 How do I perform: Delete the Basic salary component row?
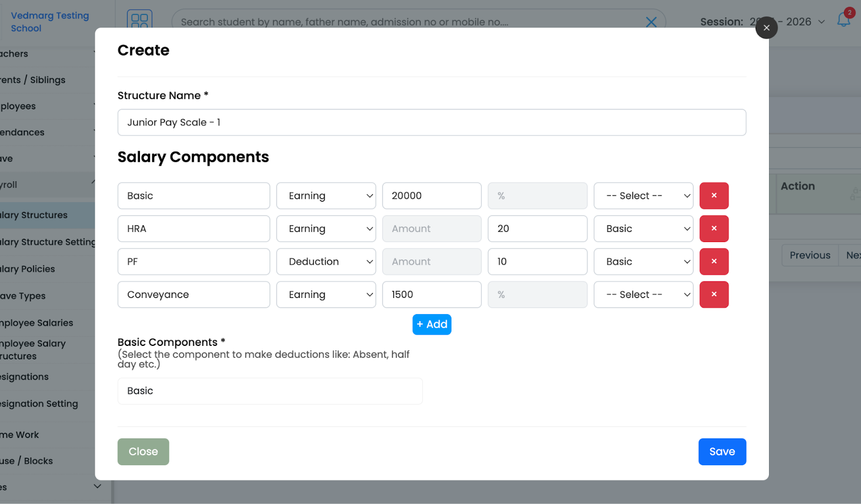pos(714,195)
